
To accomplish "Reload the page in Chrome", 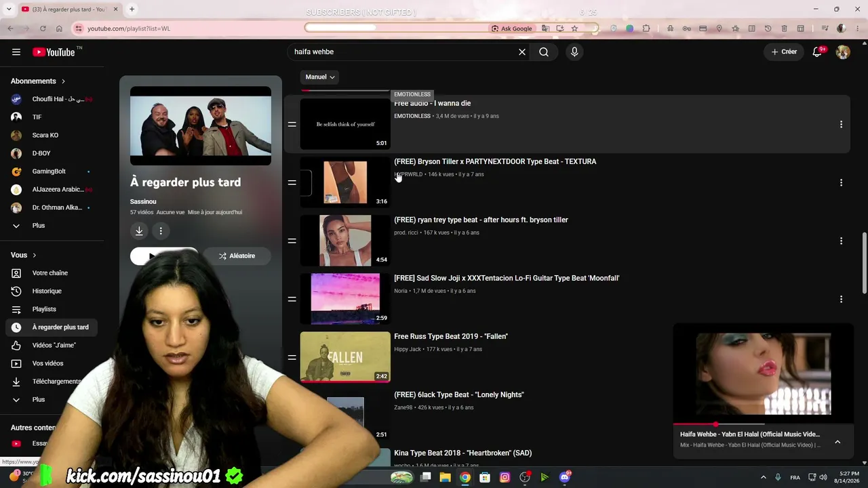I will click(x=43, y=28).
